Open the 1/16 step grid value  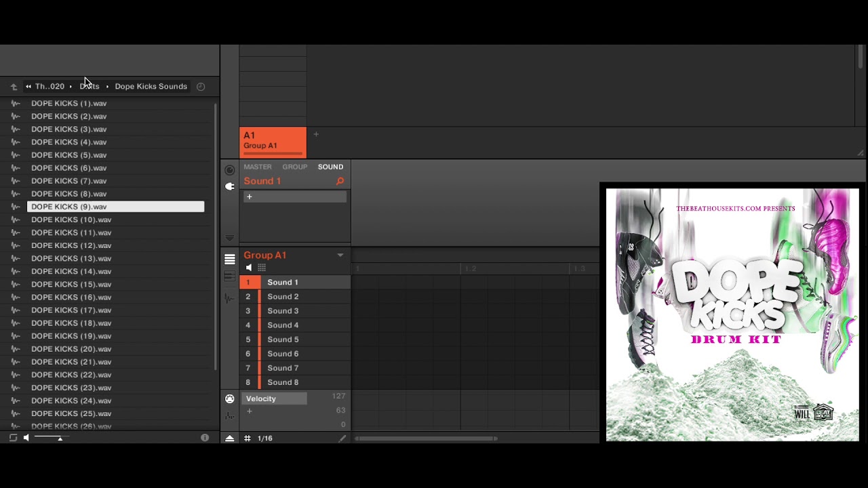point(265,439)
